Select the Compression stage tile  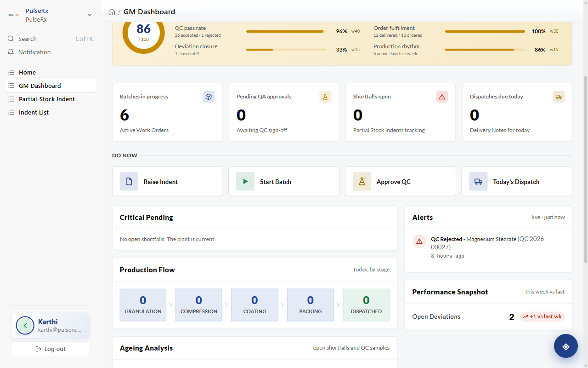tap(199, 305)
